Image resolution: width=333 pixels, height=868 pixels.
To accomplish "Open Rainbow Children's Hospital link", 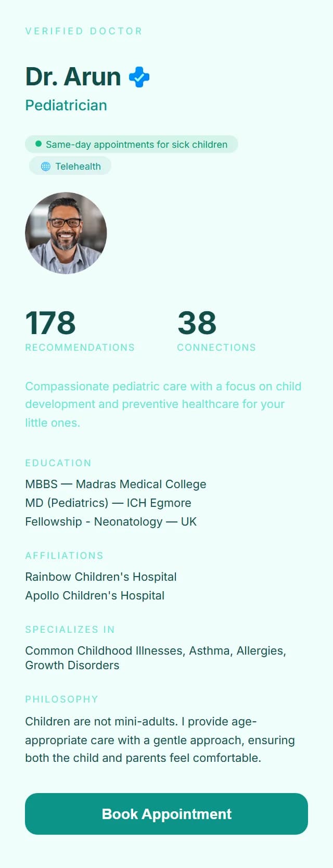I will click(101, 577).
